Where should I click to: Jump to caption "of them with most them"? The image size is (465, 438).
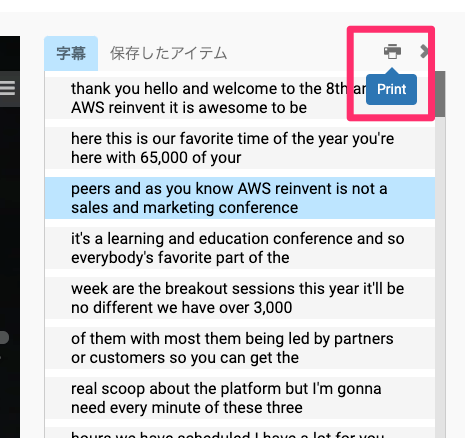click(x=240, y=348)
